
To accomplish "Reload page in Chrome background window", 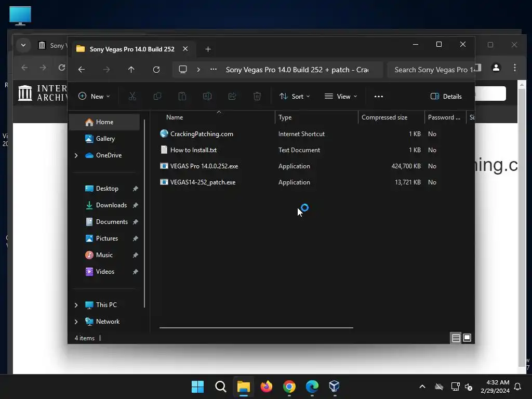I will (61, 68).
